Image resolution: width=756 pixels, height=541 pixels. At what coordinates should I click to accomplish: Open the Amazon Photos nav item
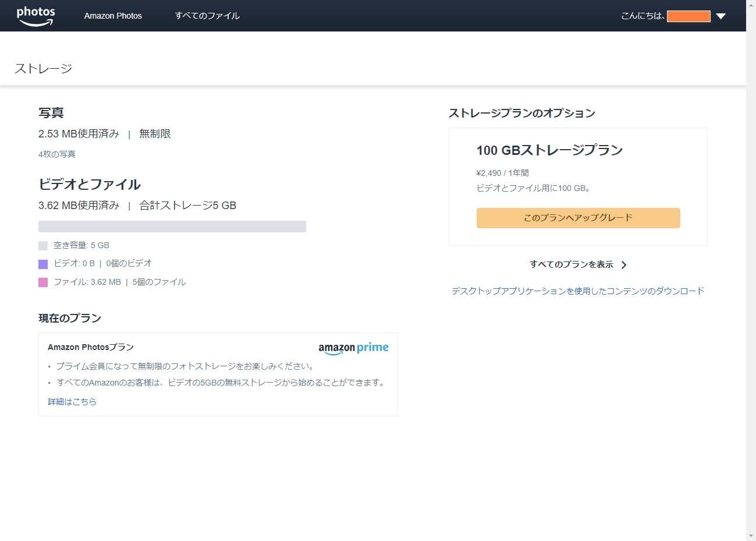[x=113, y=16]
